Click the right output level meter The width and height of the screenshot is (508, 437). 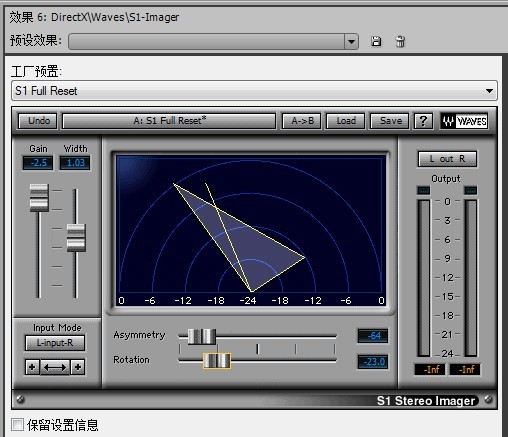[471, 278]
